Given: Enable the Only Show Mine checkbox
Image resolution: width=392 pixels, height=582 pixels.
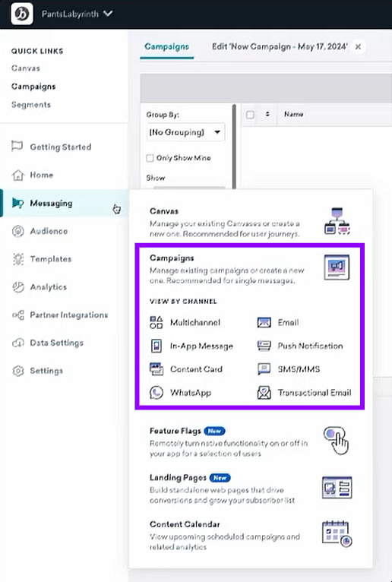Looking at the screenshot, I should [x=150, y=158].
